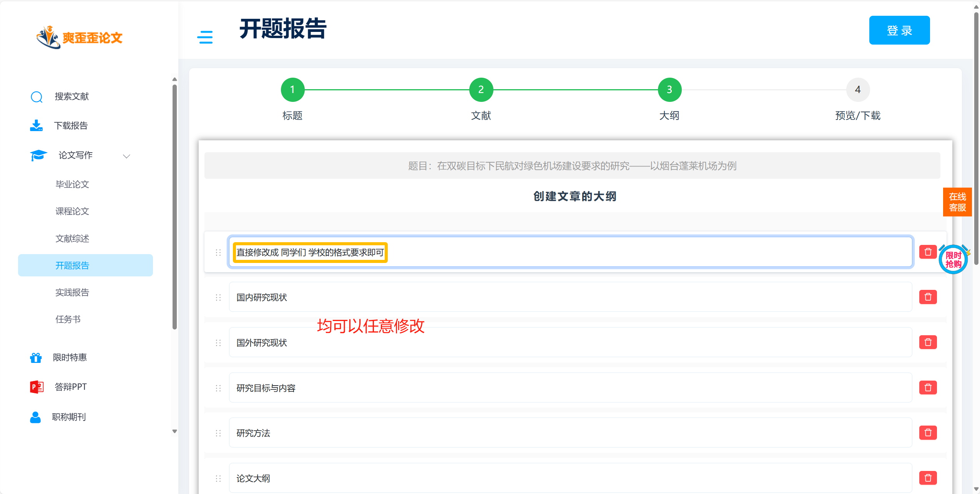Screen dimensions: 980x494
Task: Delete the 国内研究现状 outline row
Action: pos(928,297)
